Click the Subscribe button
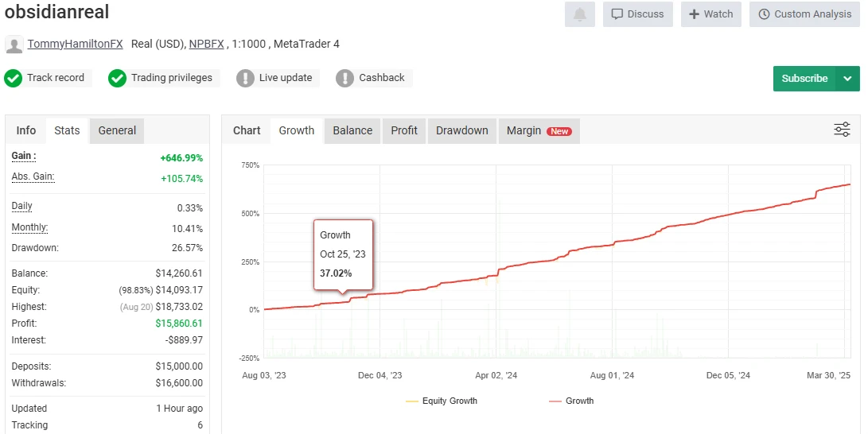 [x=804, y=79]
